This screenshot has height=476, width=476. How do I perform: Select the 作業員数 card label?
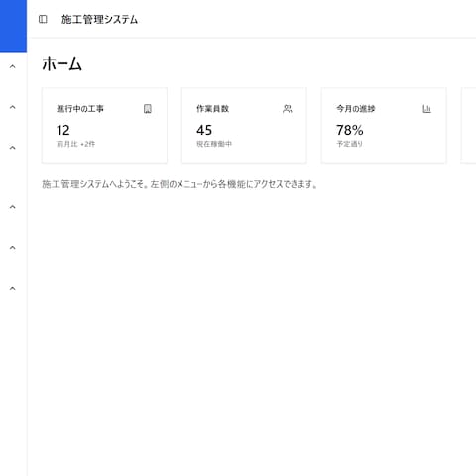click(x=212, y=109)
